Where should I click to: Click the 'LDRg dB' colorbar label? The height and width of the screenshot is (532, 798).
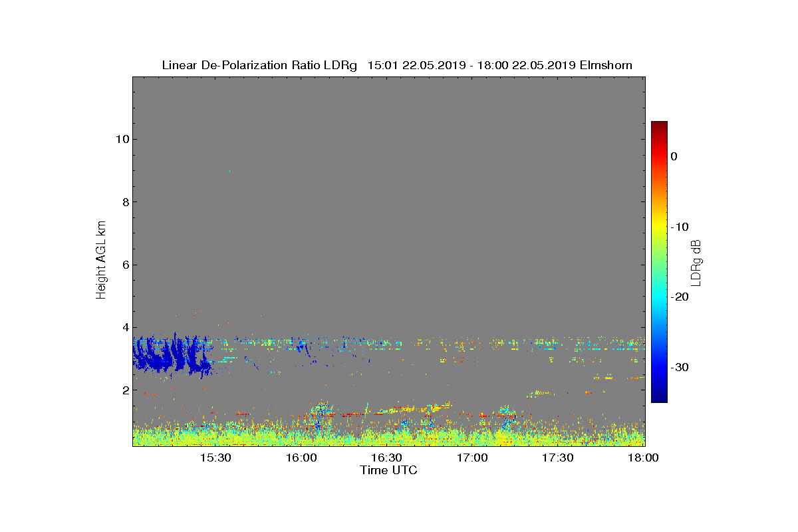point(696,262)
